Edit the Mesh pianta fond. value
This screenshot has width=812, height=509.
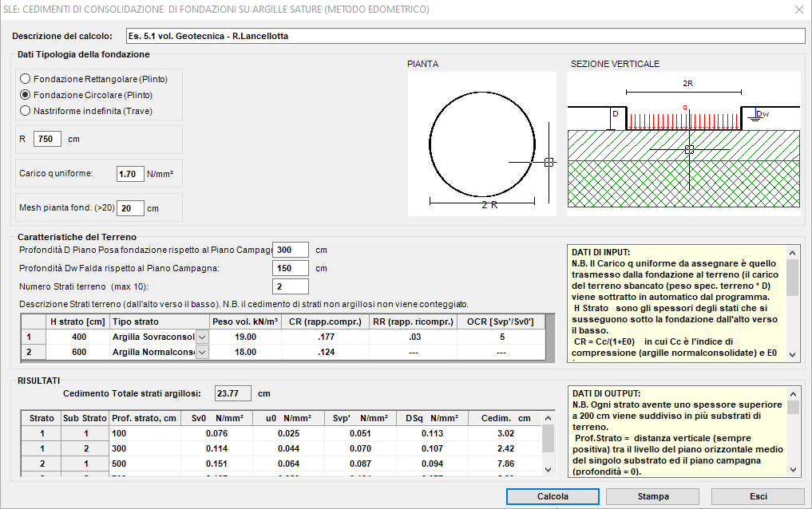(130, 208)
